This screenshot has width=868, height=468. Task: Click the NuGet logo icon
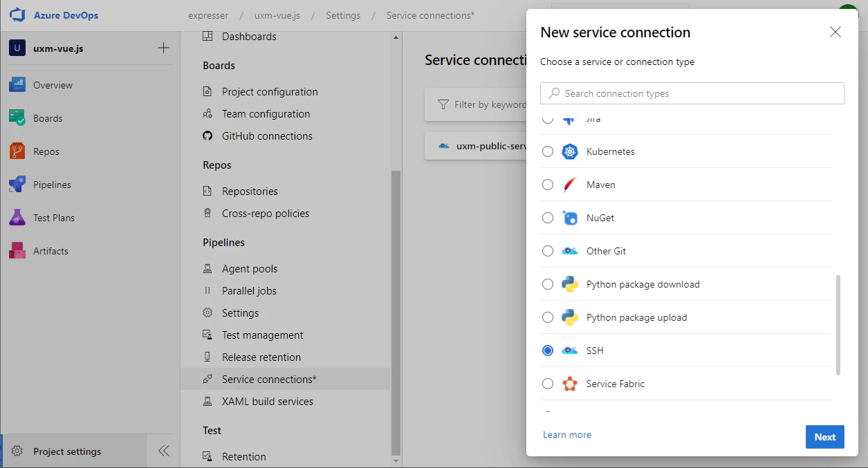(x=570, y=218)
